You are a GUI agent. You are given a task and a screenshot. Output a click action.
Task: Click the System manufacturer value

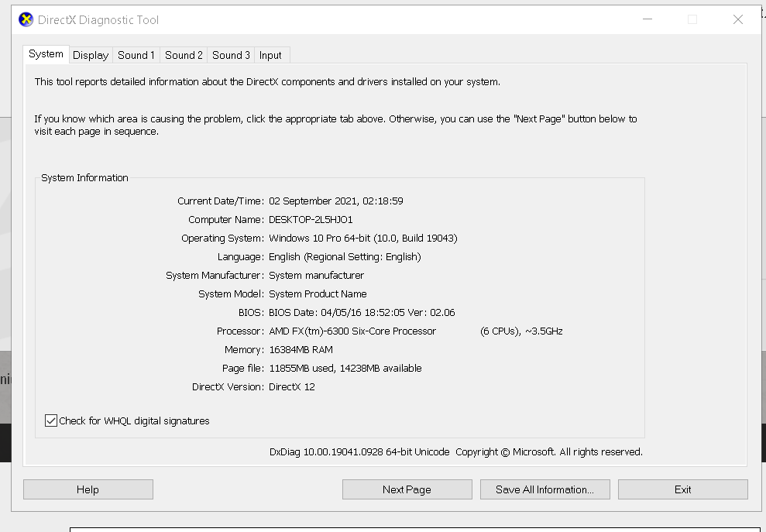point(317,275)
